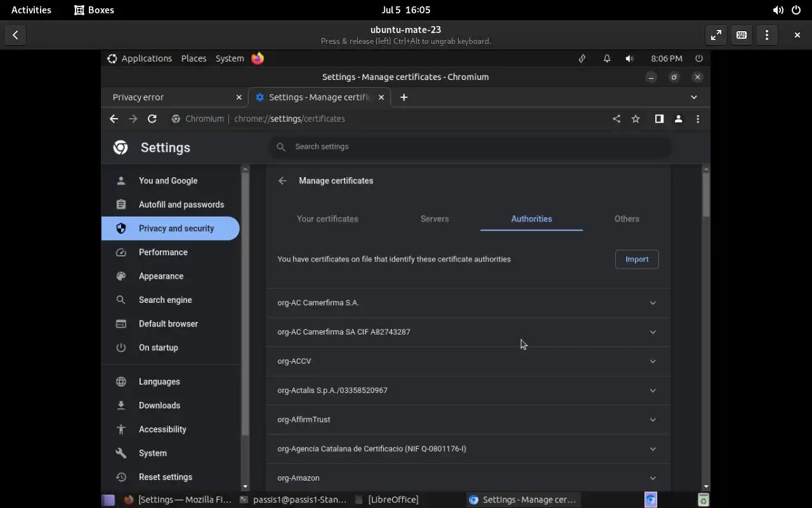The width and height of the screenshot is (812, 508).
Task: Switch to terminal window in taskbar
Action: (x=294, y=500)
